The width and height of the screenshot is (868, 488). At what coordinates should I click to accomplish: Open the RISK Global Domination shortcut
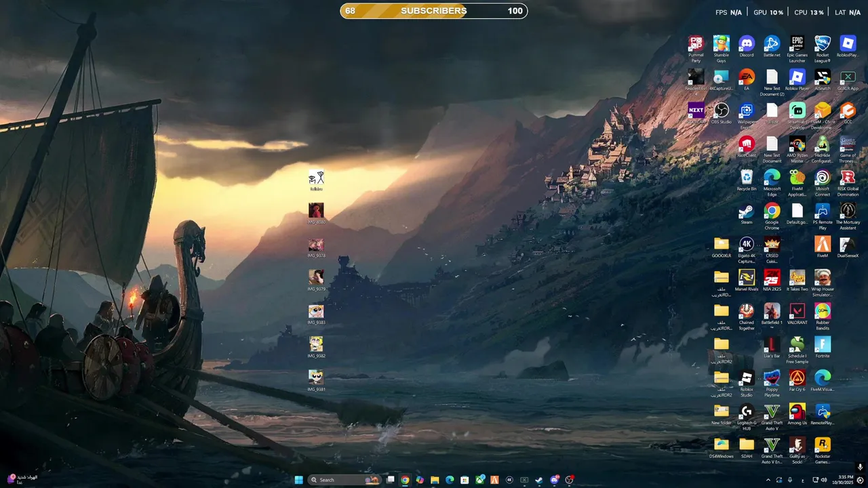click(848, 182)
